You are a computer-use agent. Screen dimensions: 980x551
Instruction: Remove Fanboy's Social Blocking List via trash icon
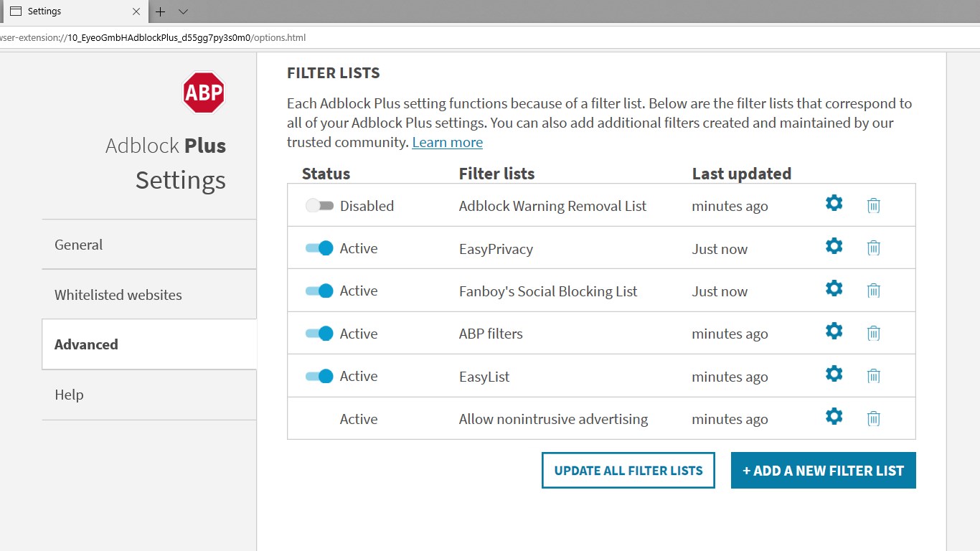pos(873,289)
